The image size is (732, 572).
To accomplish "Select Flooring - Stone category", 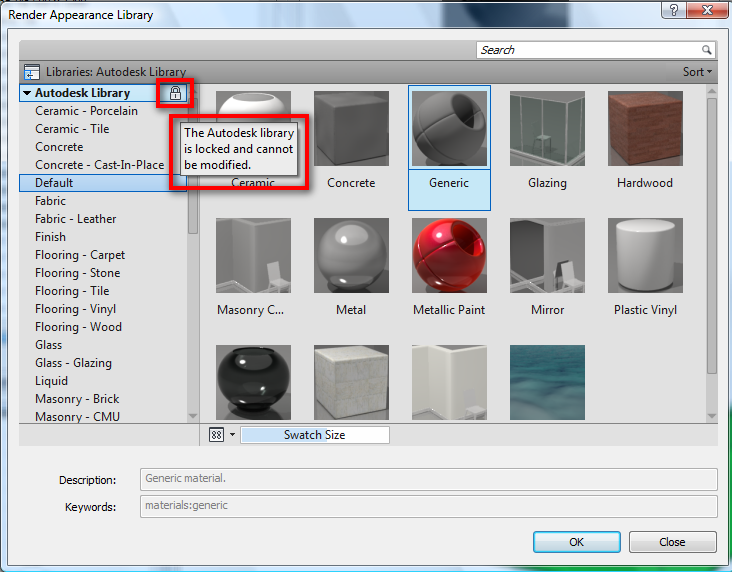I will 78,273.
